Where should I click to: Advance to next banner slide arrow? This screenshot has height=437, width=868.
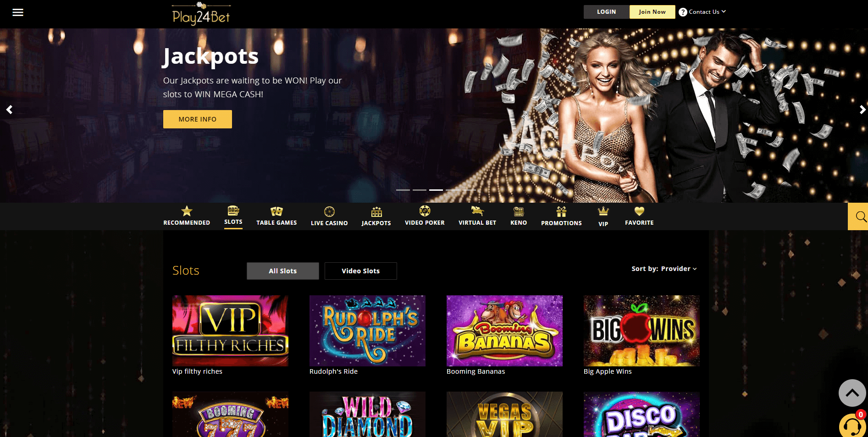pos(862,110)
